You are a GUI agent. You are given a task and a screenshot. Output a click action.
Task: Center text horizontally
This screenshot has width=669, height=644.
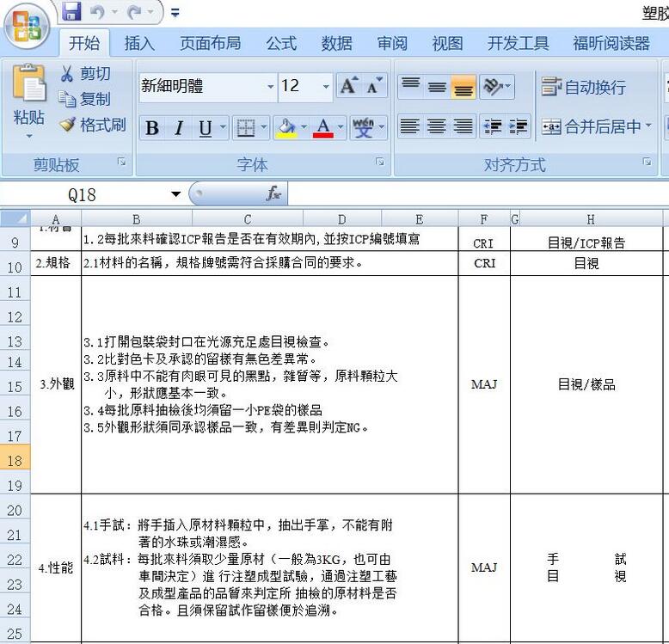(436, 126)
